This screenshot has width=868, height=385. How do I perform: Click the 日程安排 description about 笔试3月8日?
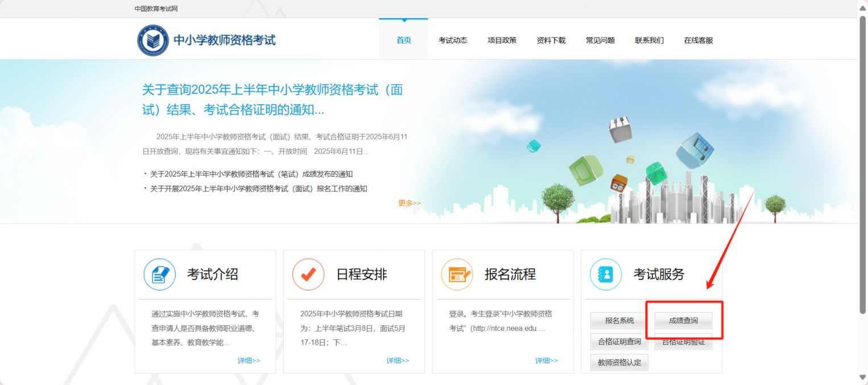tap(353, 328)
